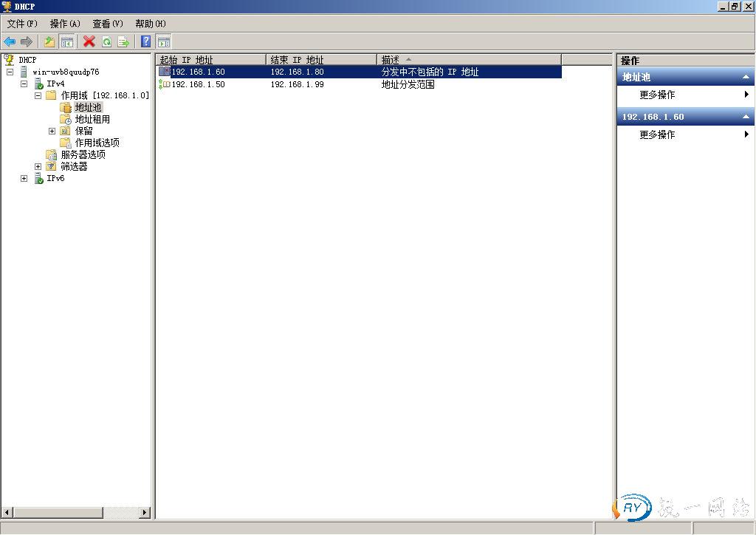Sort by 起始 IP 地址 column header
756x535 pixels.
210,59
